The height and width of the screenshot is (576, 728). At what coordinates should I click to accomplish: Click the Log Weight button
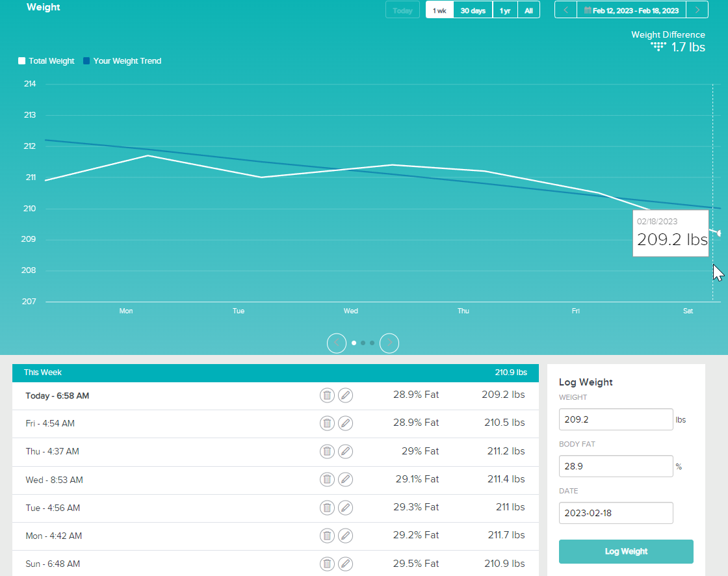(x=626, y=551)
